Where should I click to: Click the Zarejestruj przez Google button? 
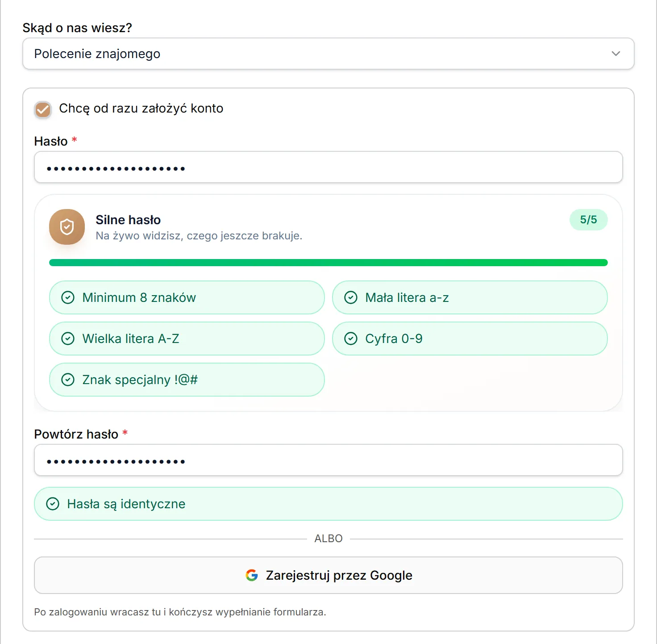tap(328, 575)
